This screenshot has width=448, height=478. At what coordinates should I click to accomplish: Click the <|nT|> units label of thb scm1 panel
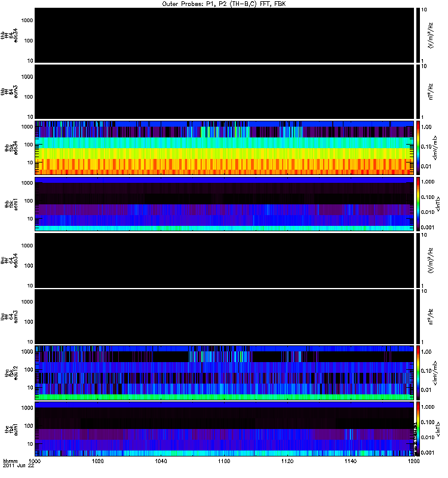[438, 204]
